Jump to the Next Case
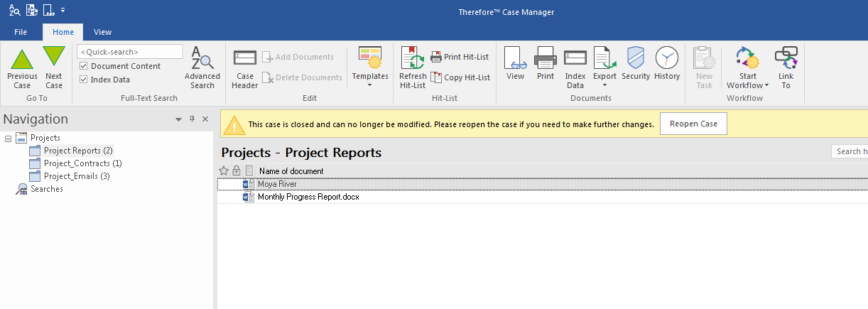Image resolution: width=868 pixels, height=309 pixels. 53,68
